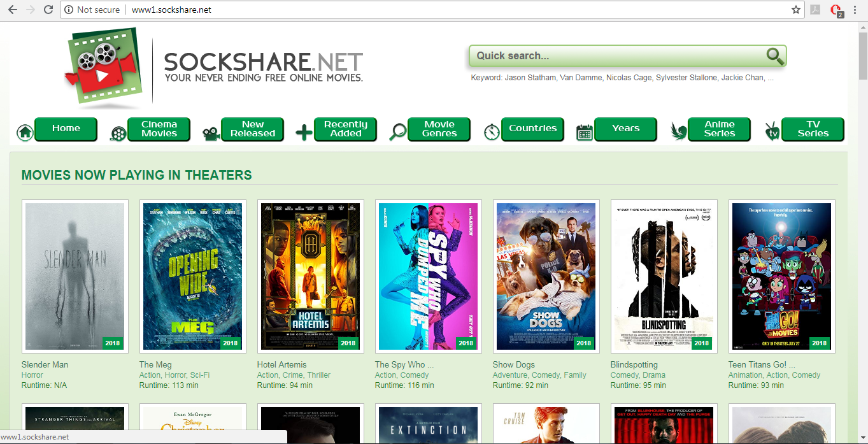Click The Meg title link

tap(155, 364)
